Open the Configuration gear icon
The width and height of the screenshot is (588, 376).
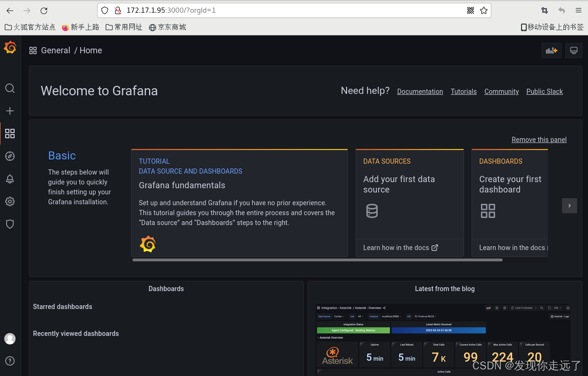(10, 201)
